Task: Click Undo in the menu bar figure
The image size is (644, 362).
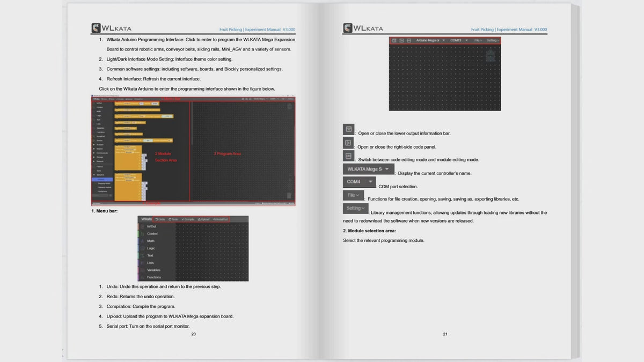Action: click(x=160, y=219)
